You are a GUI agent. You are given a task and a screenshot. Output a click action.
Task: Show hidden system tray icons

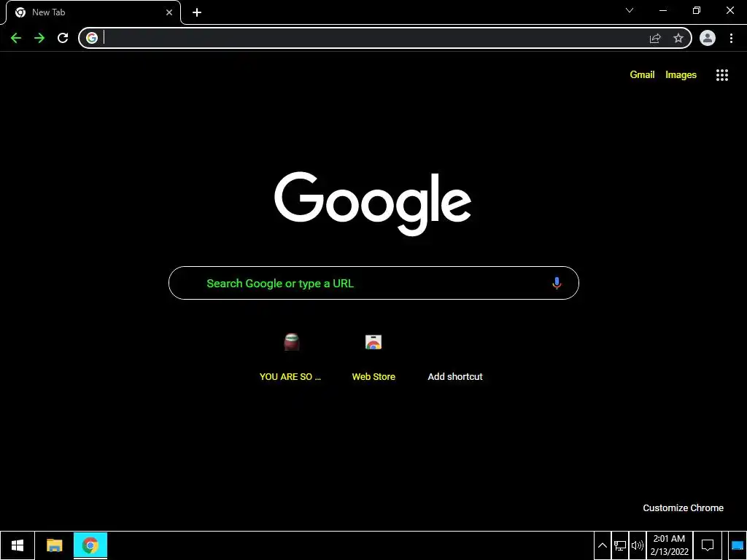point(602,545)
